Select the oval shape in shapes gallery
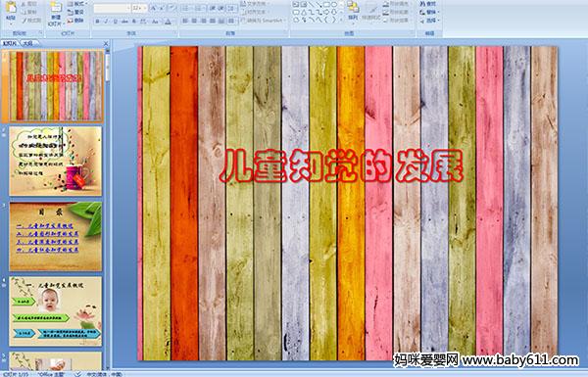588x377 pixels. tap(335, 4)
